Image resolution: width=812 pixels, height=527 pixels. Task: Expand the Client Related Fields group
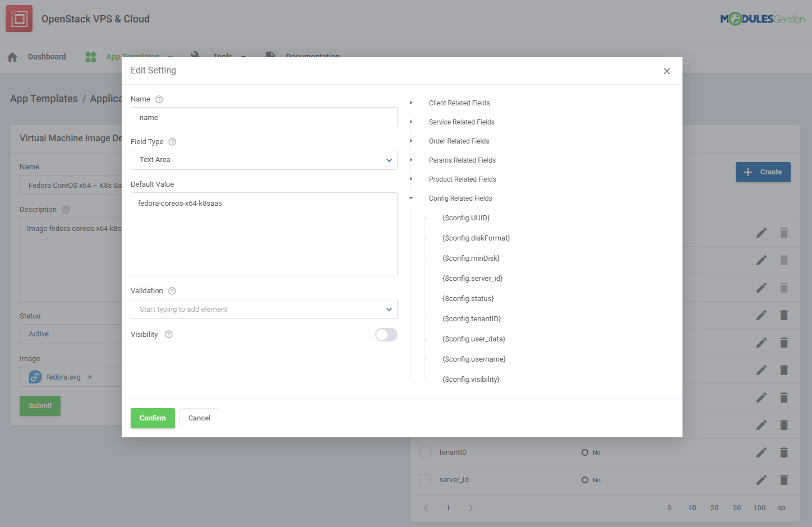(x=411, y=103)
